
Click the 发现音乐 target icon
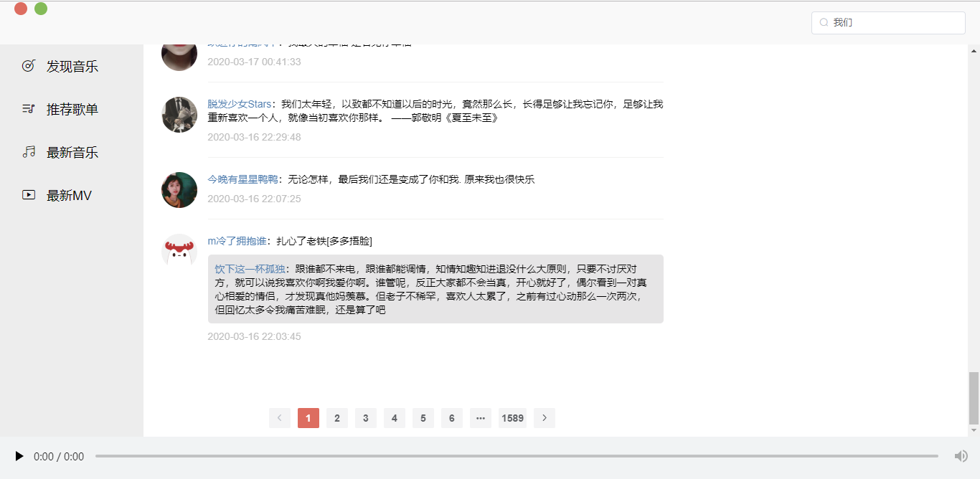(x=29, y=66)
